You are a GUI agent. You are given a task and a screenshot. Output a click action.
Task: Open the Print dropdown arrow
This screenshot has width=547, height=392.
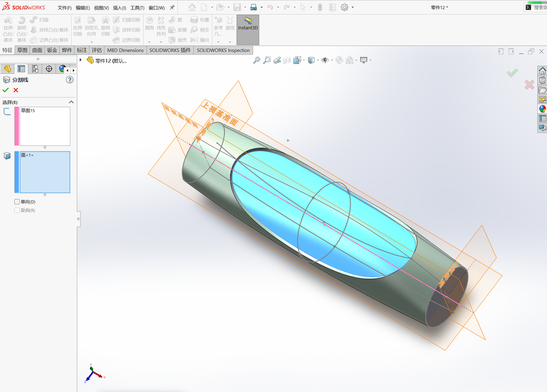click(x=261, y=7)
